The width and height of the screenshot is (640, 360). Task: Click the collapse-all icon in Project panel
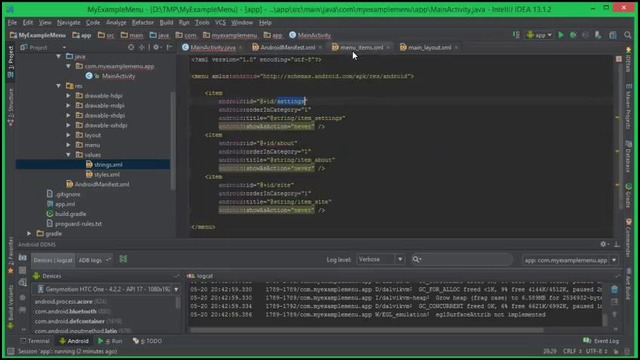(x=142, y=47)
